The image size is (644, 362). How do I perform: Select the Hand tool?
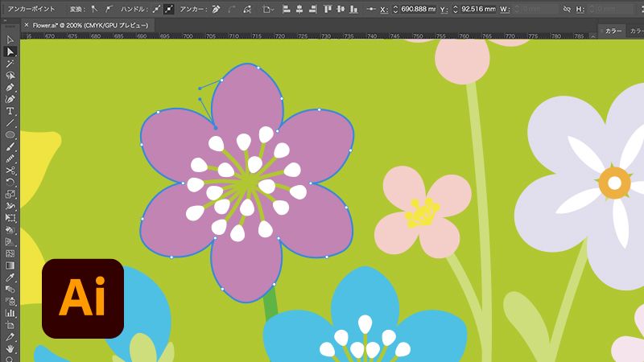[10, 349]
